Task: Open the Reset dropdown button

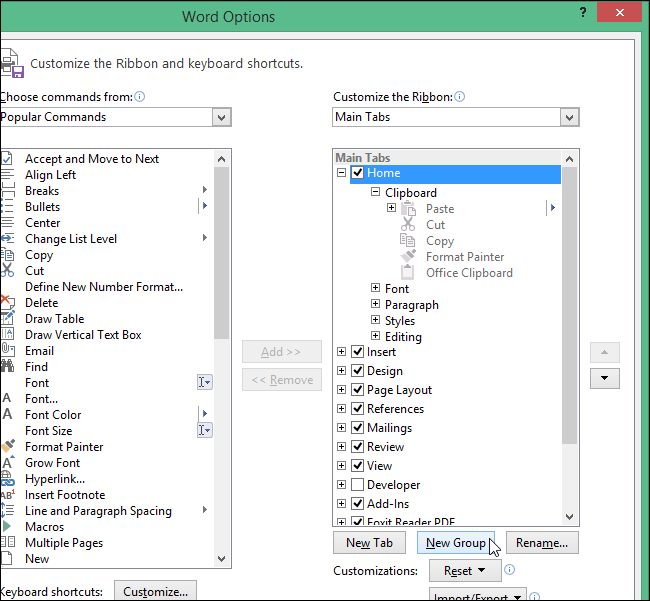Action: tap(465, 571)
